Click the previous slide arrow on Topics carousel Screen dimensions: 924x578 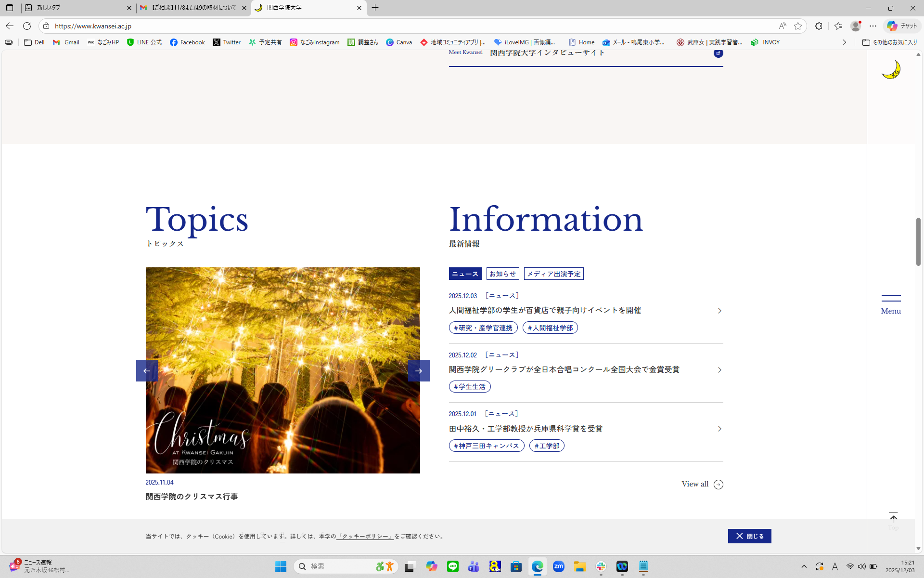click(x=147, y=370)
